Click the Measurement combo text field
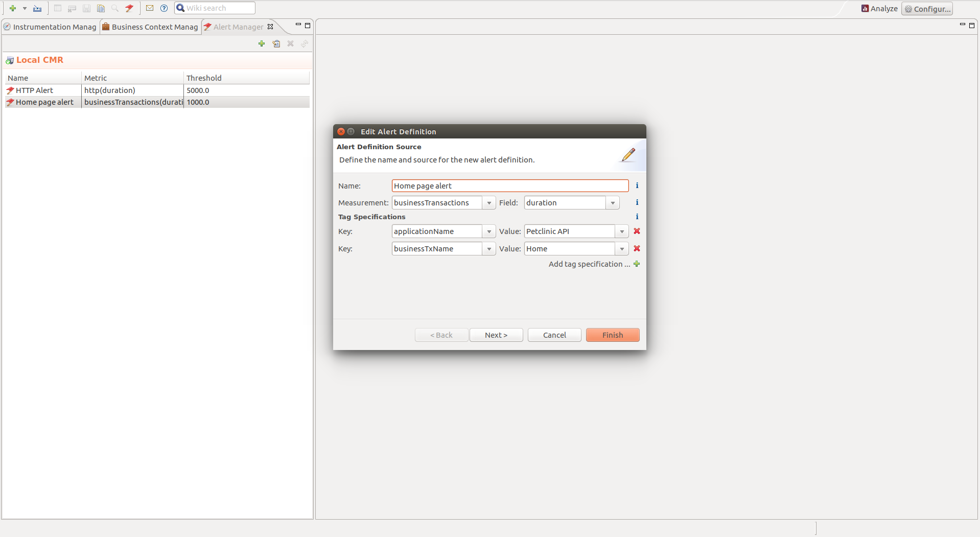The width and height of the screenshot is (980, 537). point(437,203)
